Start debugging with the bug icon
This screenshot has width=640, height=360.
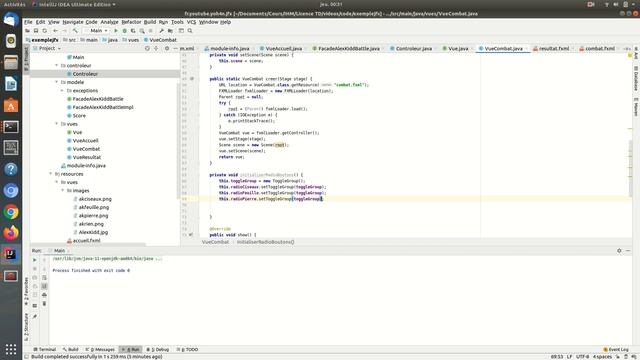(124, 31)
